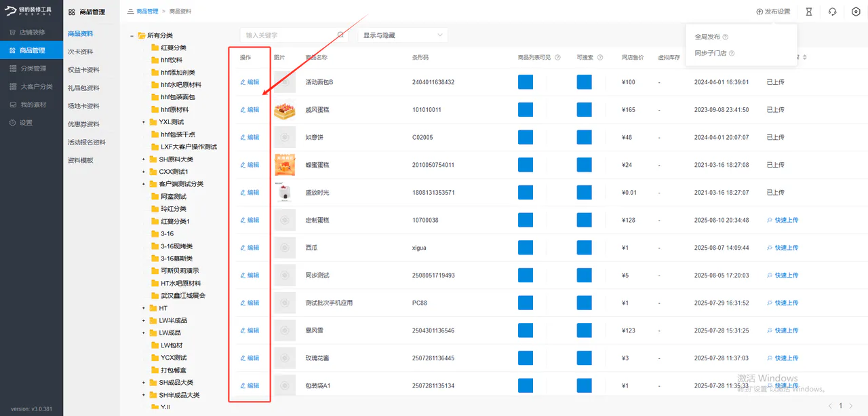Toggle 可搜索 for 如意饼
Screen dimensions: 868x416
(x=585, y=137)
